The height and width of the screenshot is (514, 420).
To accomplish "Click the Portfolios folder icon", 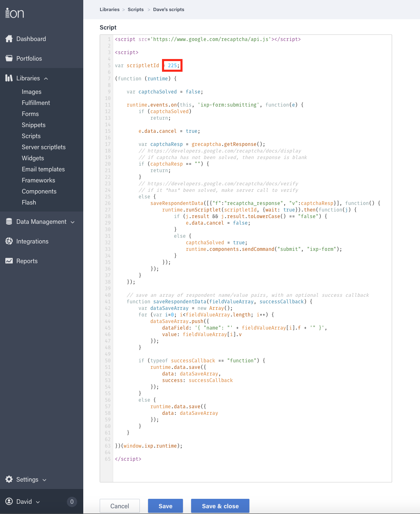I will 9,59.
